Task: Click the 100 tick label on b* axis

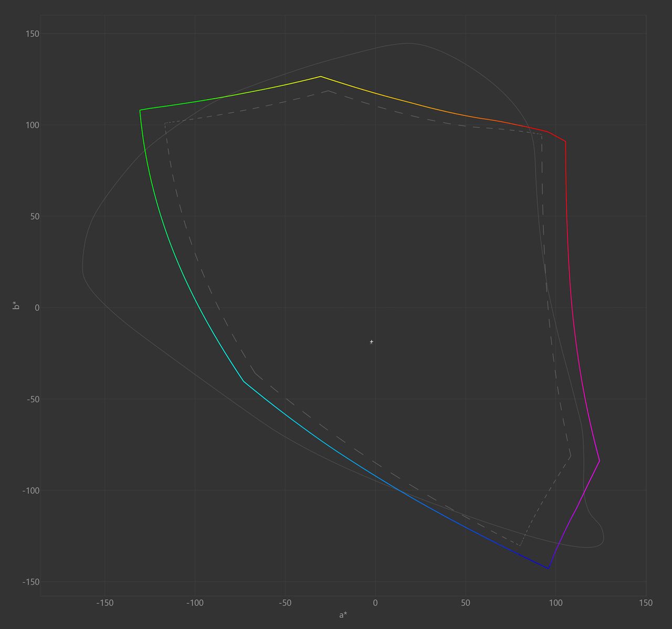Action: point(33,125)
